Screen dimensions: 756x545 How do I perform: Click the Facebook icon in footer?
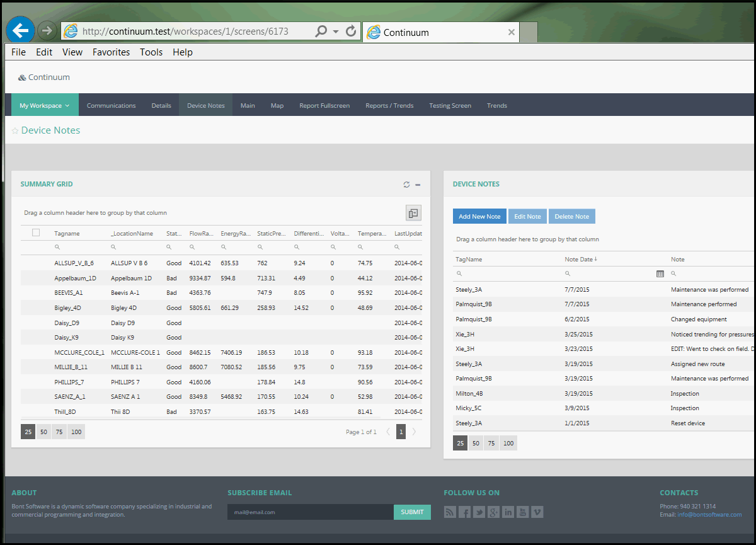coord(464,512)
